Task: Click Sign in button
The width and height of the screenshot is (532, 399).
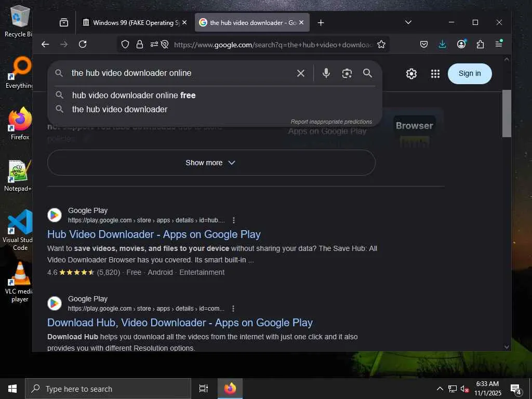Action: [470, 74]
